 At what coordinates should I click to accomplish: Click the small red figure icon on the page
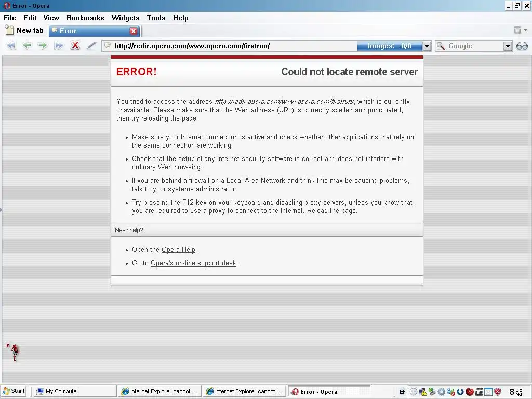click(x=14, y=352)
